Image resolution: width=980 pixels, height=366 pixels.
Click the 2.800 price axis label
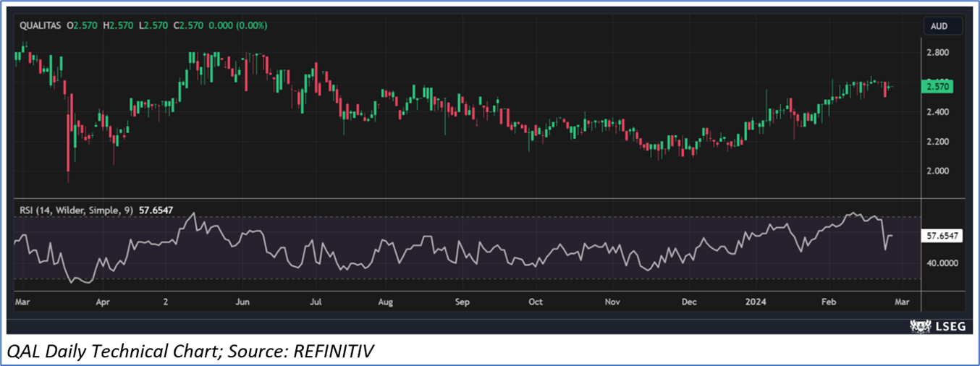click(x=939, y=53)
